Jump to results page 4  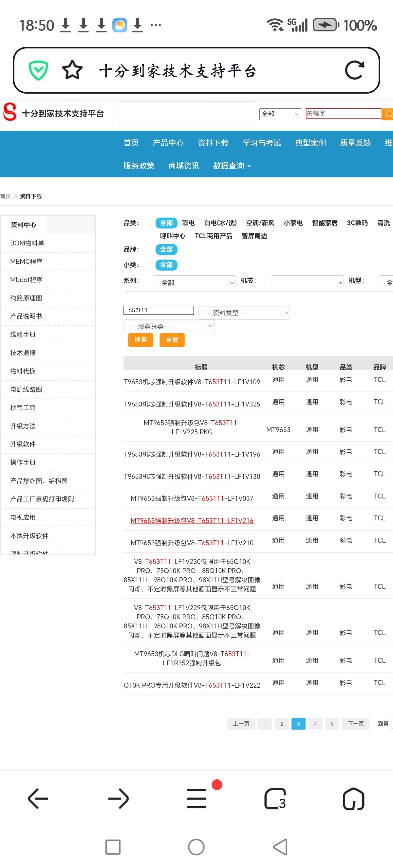click(x=315, y=723)
